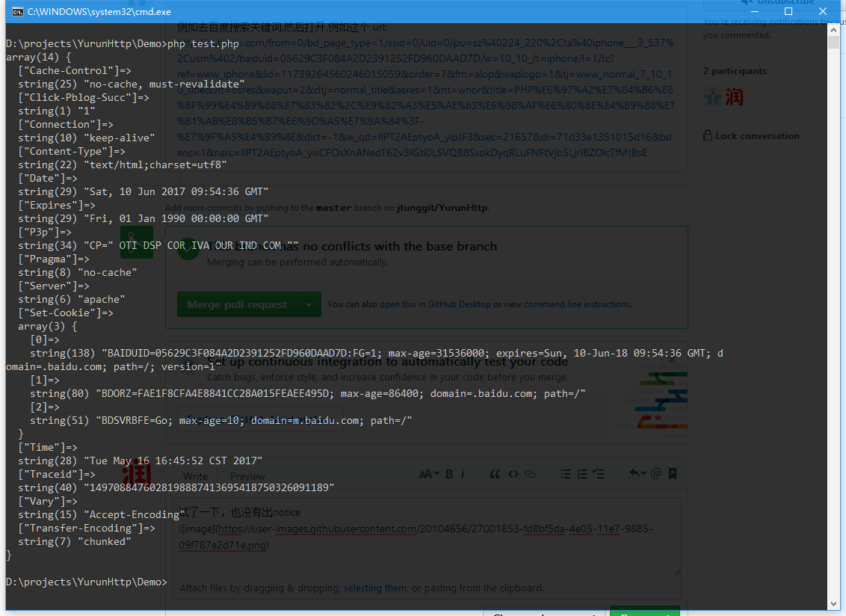Add a task list in GitHub editor
This screenshot has width=846, height=616.
[x=598, y=474]
